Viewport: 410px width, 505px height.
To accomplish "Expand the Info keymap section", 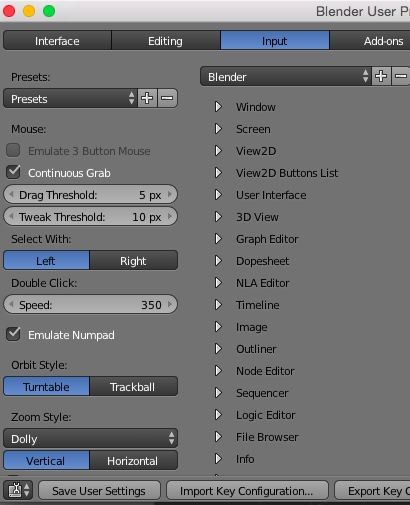I will 218,459.
